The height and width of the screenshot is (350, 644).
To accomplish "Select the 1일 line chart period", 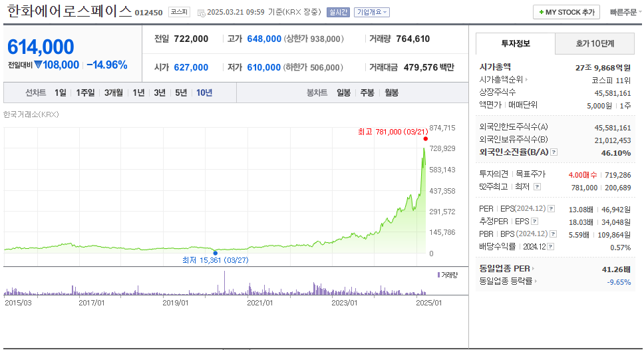I will tap(61, 93).
